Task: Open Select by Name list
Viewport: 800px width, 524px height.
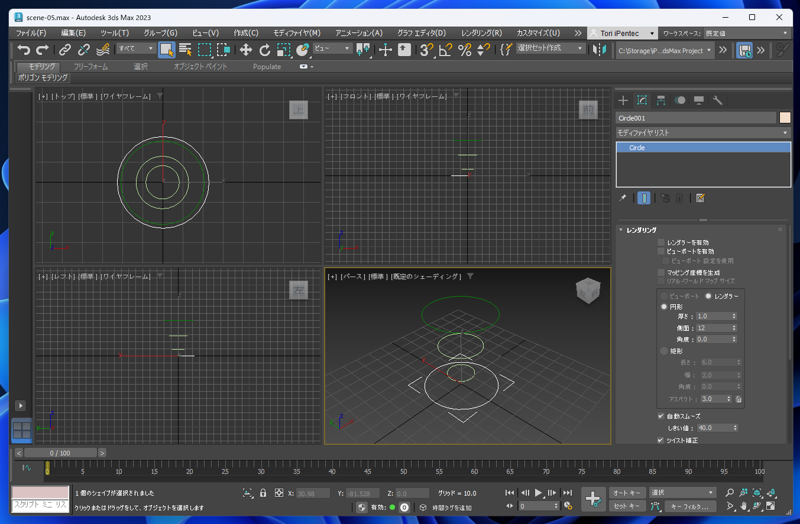Action: [x=185, y=49]
